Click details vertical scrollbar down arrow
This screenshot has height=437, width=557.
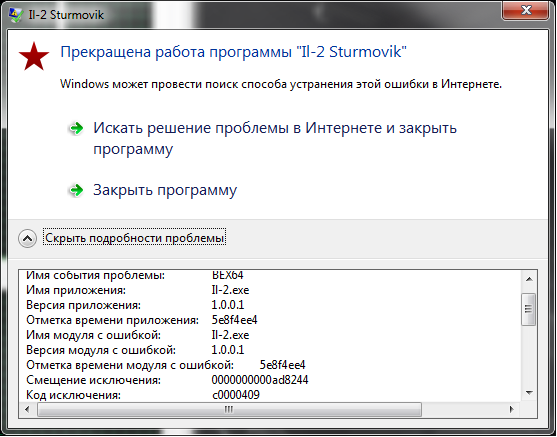(529, 393)
